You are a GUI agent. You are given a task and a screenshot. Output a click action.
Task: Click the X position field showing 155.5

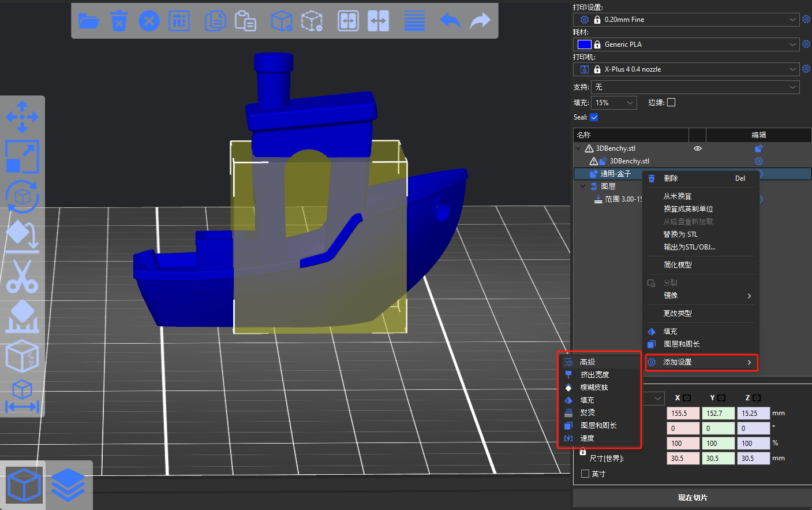pos(683,414)
